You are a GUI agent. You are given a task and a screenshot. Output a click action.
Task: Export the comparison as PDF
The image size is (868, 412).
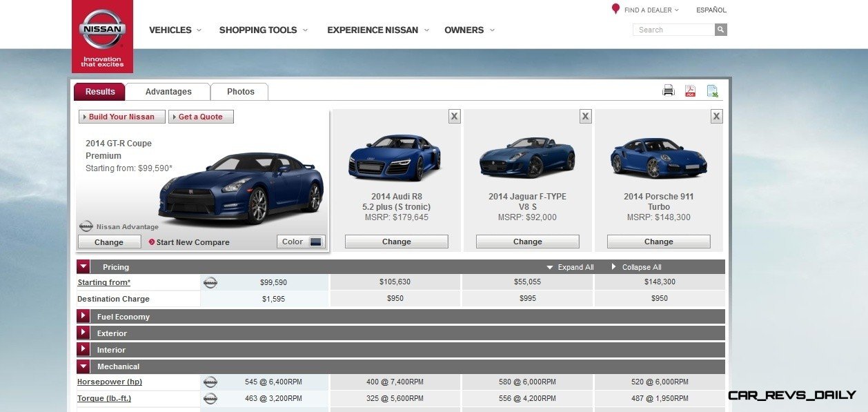[690, 90]
